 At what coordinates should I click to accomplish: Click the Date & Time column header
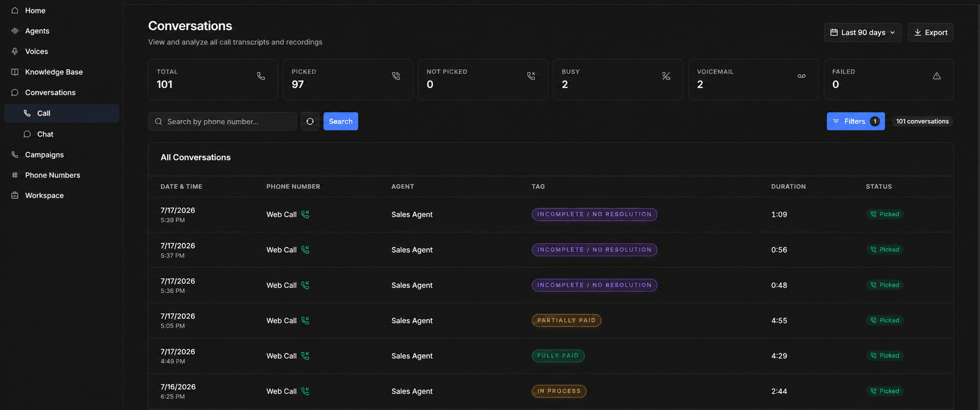tap(181, 186)
